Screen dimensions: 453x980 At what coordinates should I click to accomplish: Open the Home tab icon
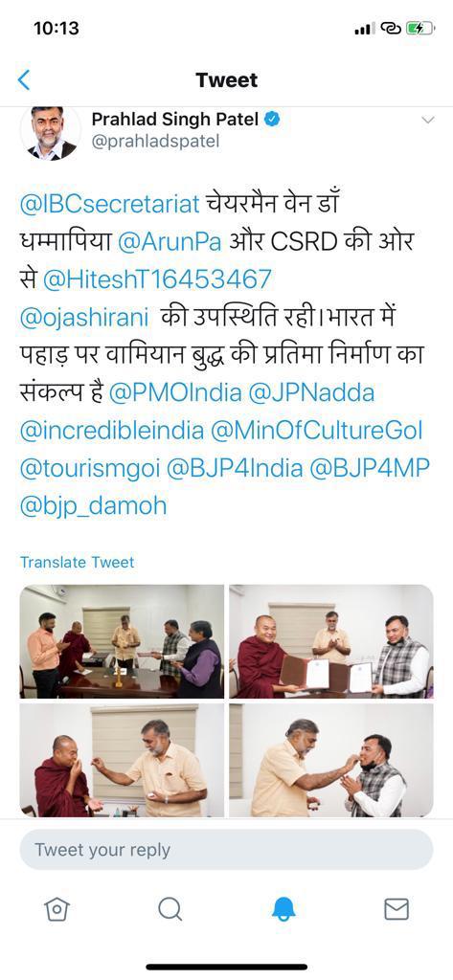pyautogui.click(x=57, y=909)
